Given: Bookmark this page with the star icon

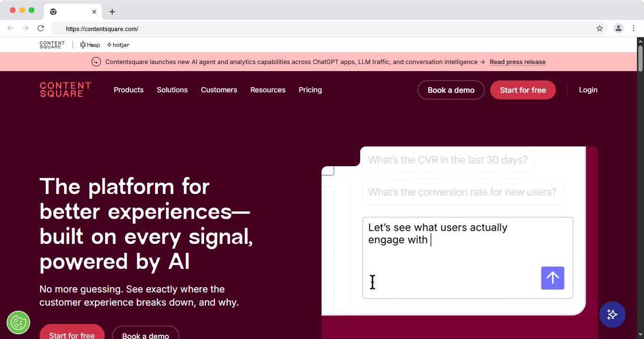Looking at the screenshot, I should 600,28.
